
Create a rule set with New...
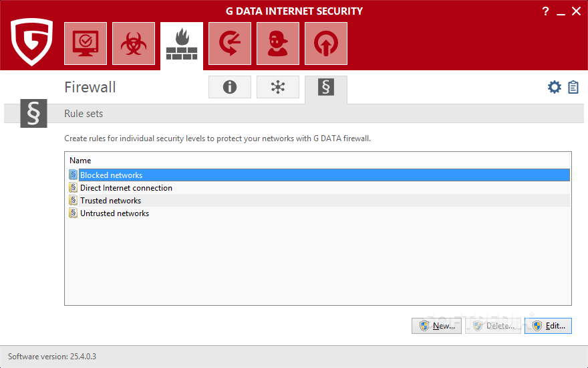coord(436,326)
